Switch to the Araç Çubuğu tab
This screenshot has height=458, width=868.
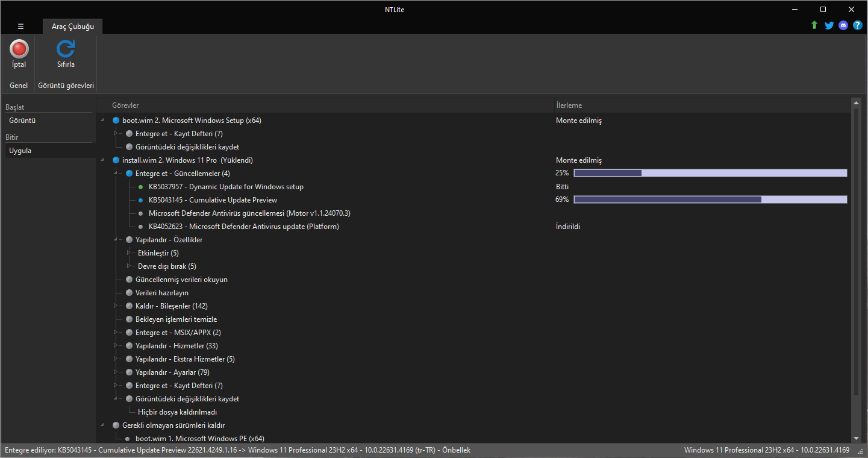point(73,27)
